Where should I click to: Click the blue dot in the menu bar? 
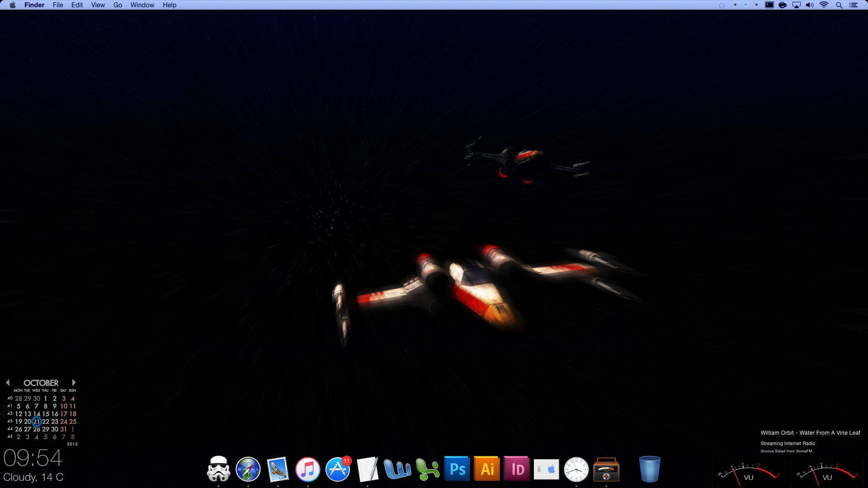(745, 5)
